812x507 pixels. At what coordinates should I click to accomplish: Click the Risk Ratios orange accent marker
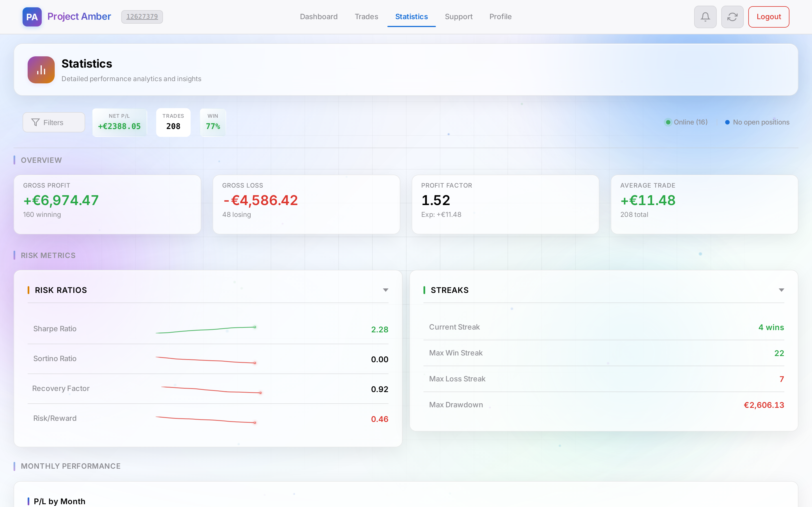pyautogui.click(x=29, y=290)
